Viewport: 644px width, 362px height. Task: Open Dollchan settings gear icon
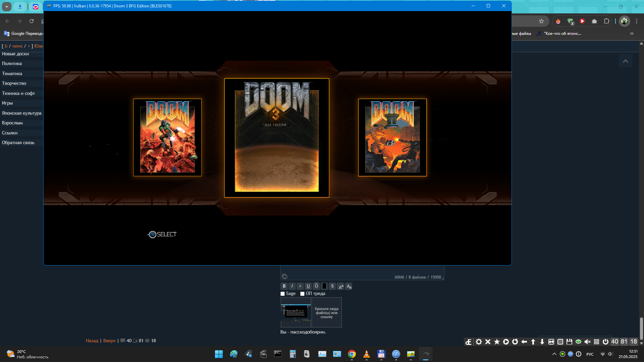tap(479, 342)
